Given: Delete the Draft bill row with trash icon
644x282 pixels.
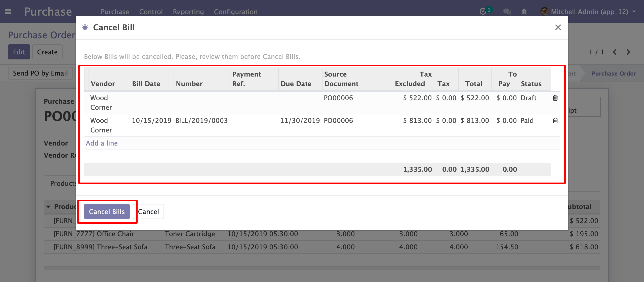Looking at the screenshot, I should (x=555, y=98).
